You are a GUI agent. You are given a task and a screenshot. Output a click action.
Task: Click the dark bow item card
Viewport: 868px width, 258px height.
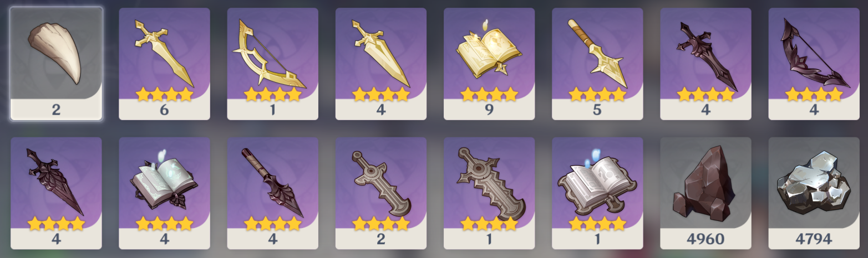[814, 64]
